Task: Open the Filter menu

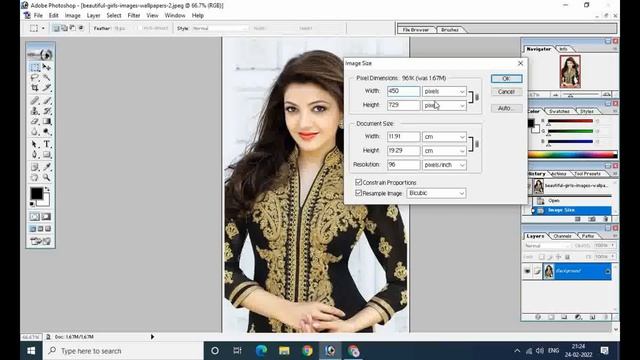Action: pos(134,16)
